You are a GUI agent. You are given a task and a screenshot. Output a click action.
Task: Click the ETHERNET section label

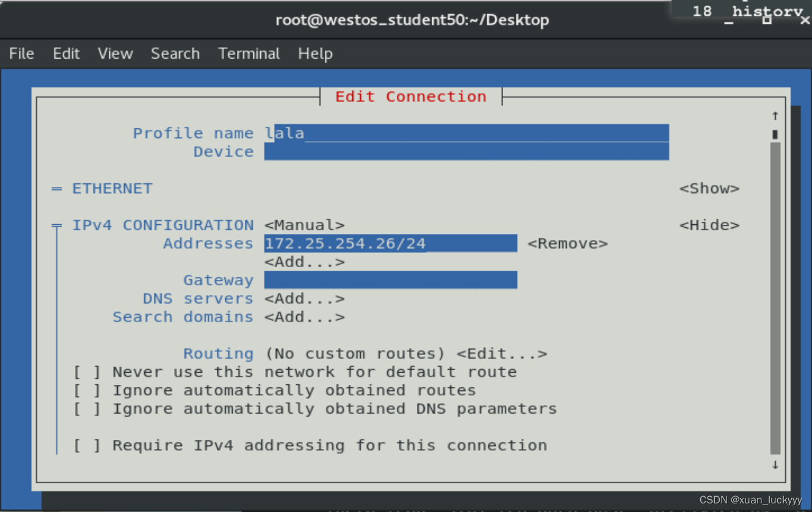click(112, 189)
